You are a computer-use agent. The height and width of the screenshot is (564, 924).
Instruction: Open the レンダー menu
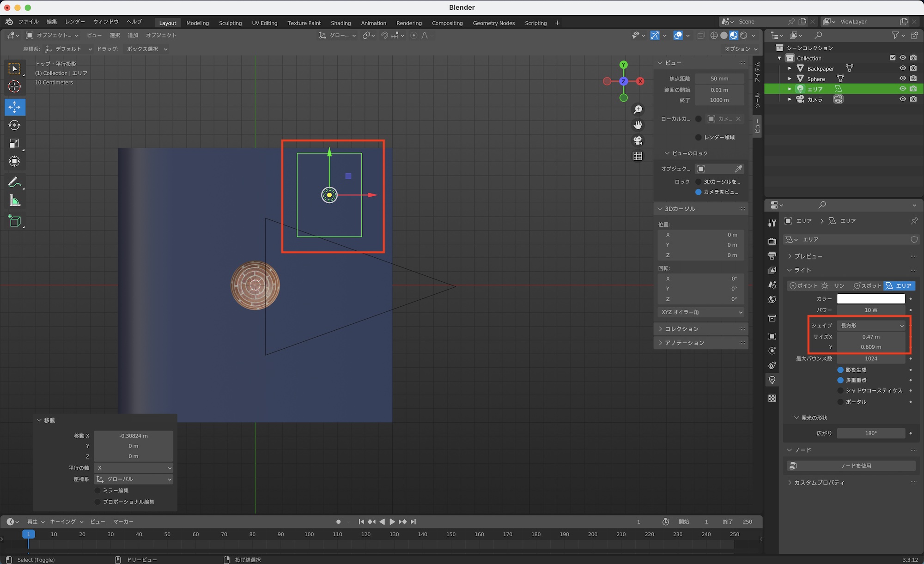[75, 22]
